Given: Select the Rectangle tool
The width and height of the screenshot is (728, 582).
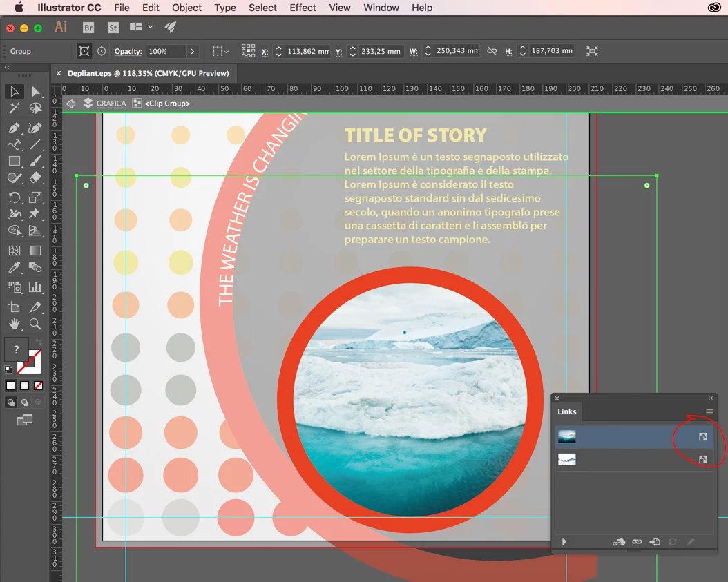Looking at the screenshot, I should pyautogui.click(x=15, y=161).
